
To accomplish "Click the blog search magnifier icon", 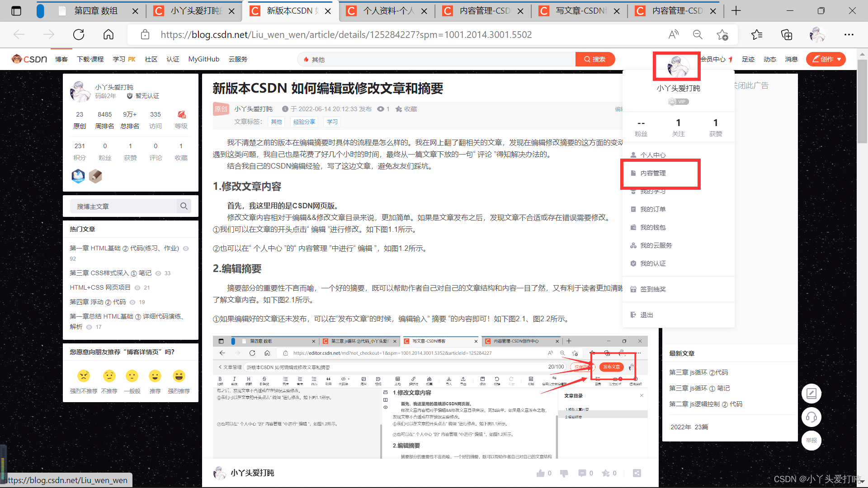I will tap(184, 206).
